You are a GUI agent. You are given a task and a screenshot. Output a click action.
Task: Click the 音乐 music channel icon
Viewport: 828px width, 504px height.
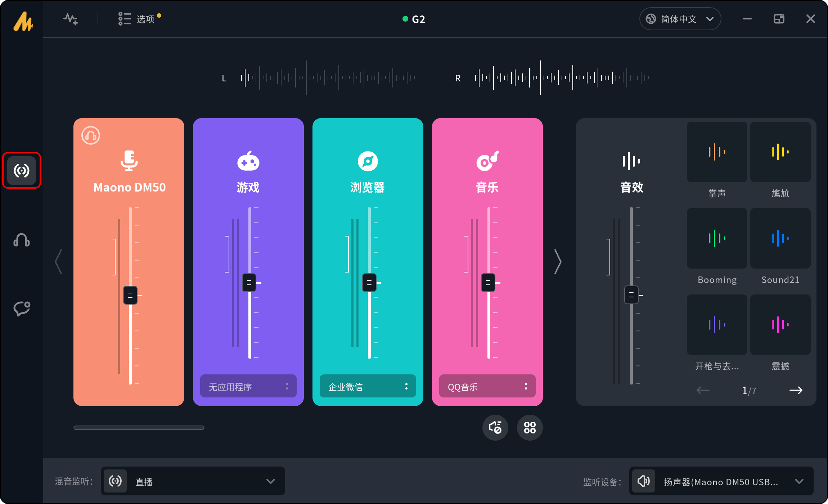[x=487, y=161]
